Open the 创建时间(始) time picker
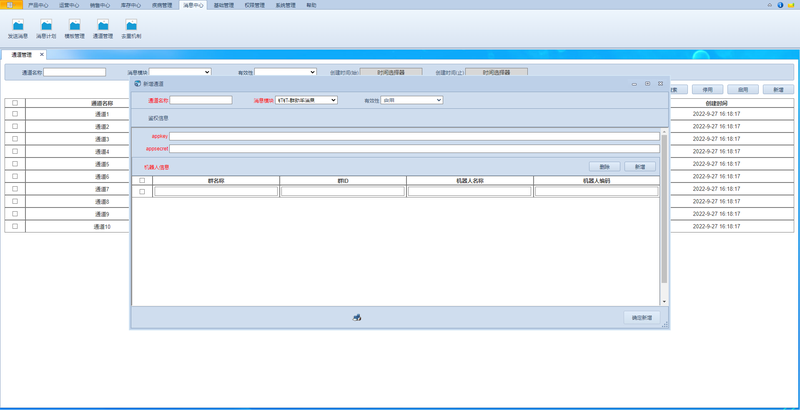The width and height of the screenshot is (800, 410). pyautogui.click(x=391, y=72)
